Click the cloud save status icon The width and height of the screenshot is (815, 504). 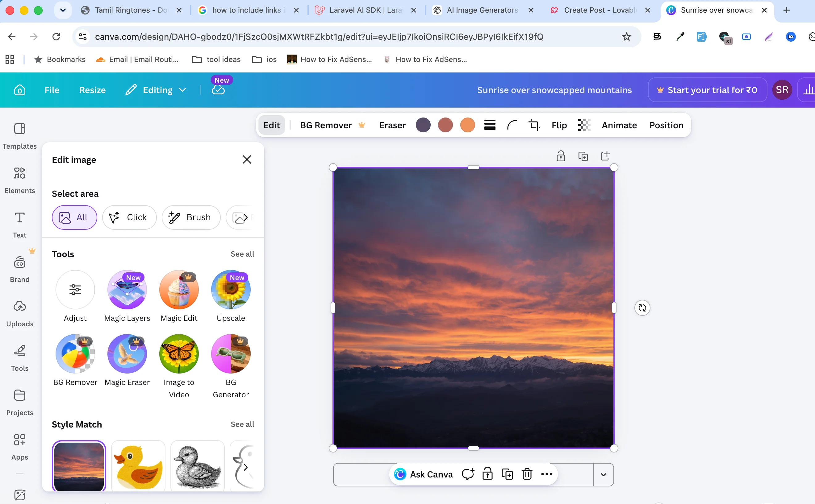coord(218,90)
